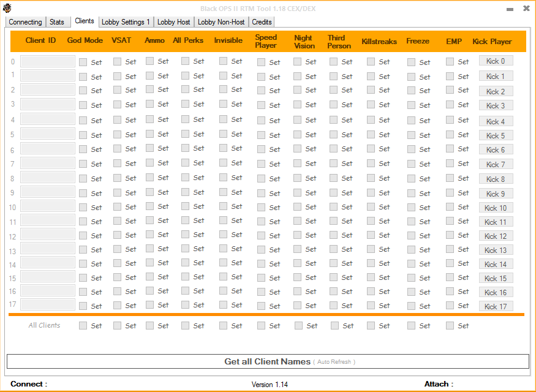Image resolution: width=536 pixels, height=392 pixels.
Task: Toggle EMP for client 16
Action: 450,291
